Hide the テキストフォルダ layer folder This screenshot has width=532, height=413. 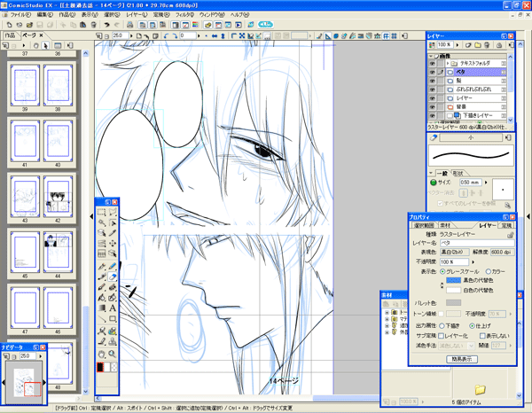point(433,64)
